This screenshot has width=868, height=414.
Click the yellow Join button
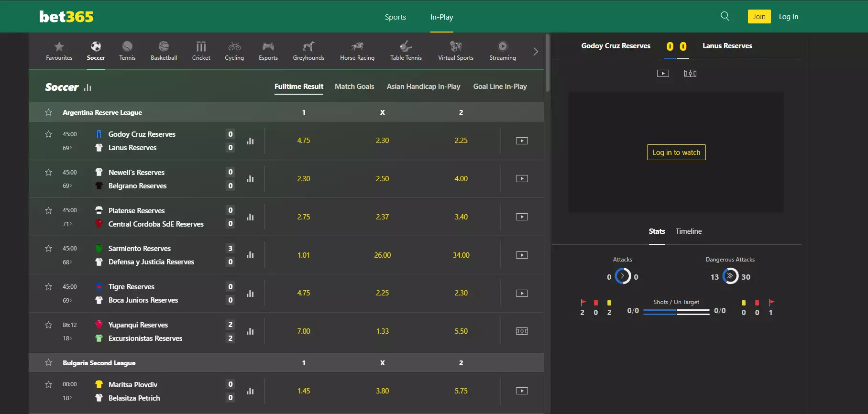759,16
